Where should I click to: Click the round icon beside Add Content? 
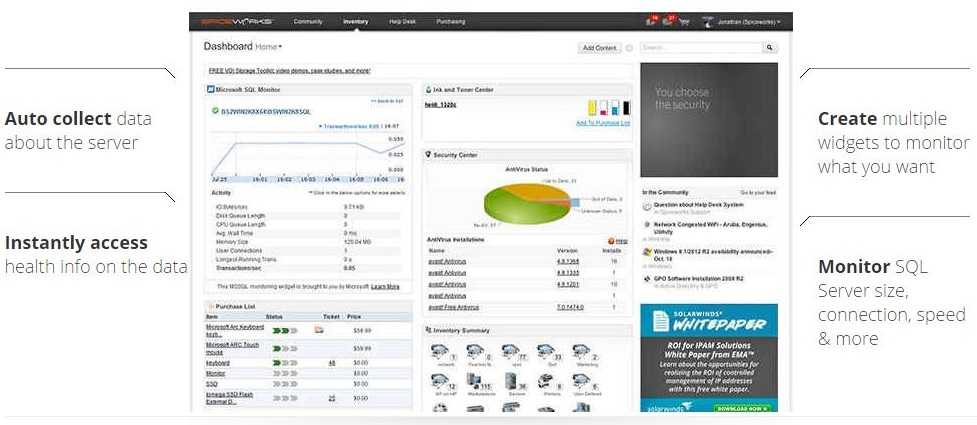point(629,48)
